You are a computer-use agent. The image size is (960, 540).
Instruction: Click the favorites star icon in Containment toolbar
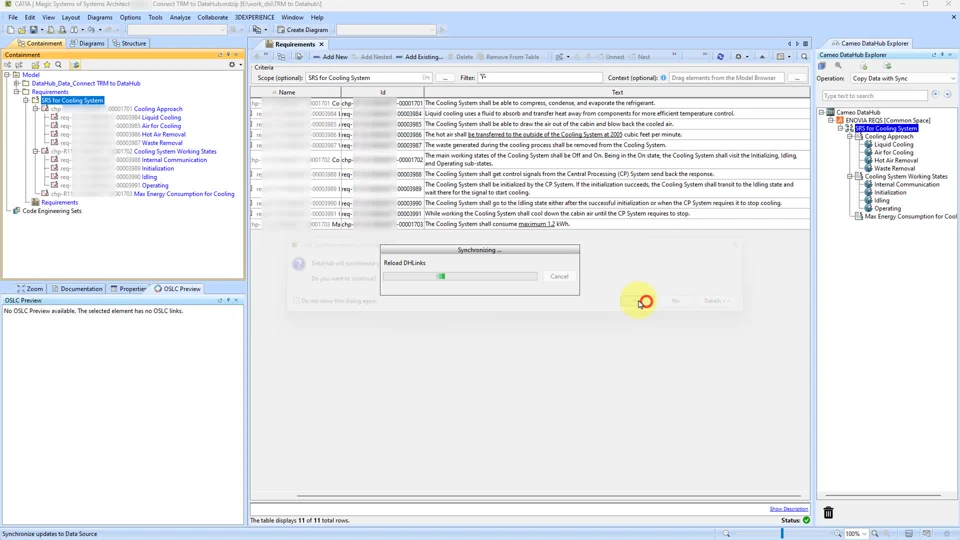click(47, 64)
